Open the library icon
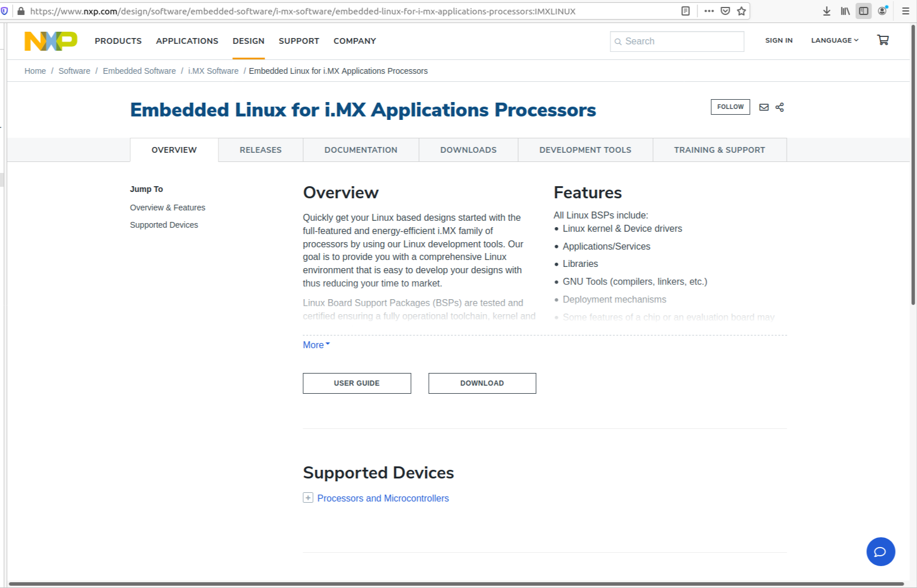The width and height of the screenshot is (917, 588). [x=845, y=11]
